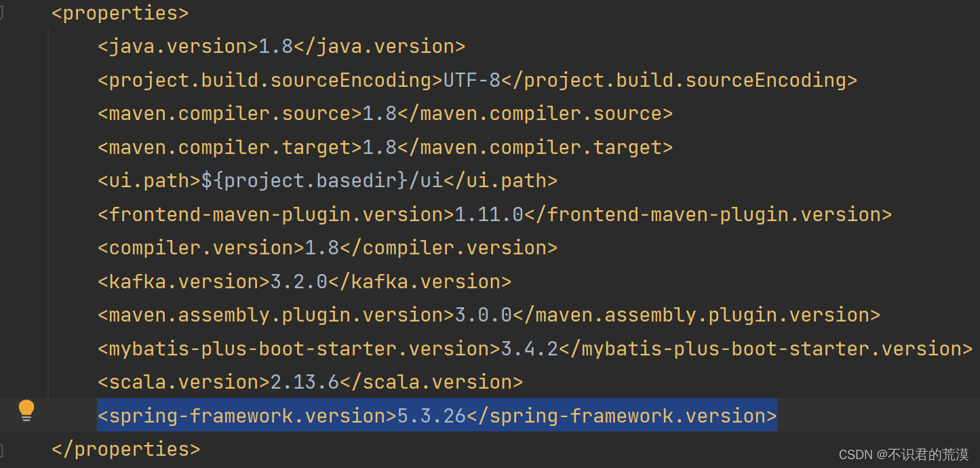Click the highlighted spring-framework.version 5.3.26 line
The height and width of the screenshot is (468, 980).
click(x=437, y=415)
